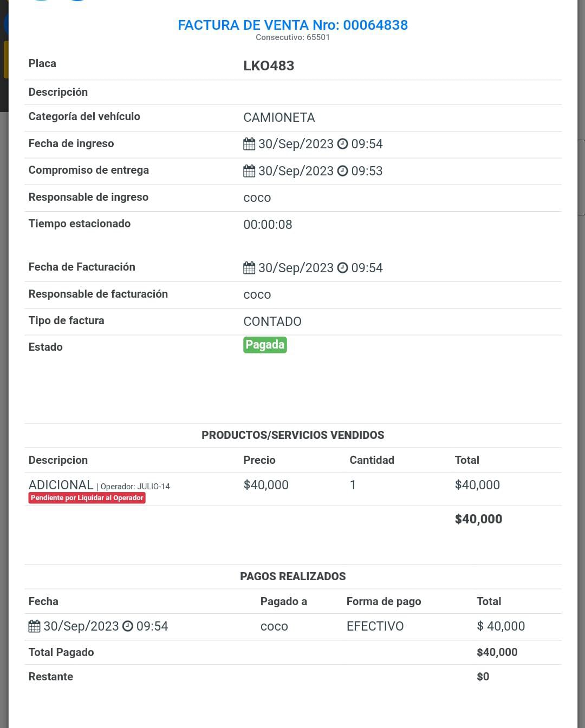Click the ADICIONAL service item name
Screen dimensions: 585x728
[x=61, y=485]
